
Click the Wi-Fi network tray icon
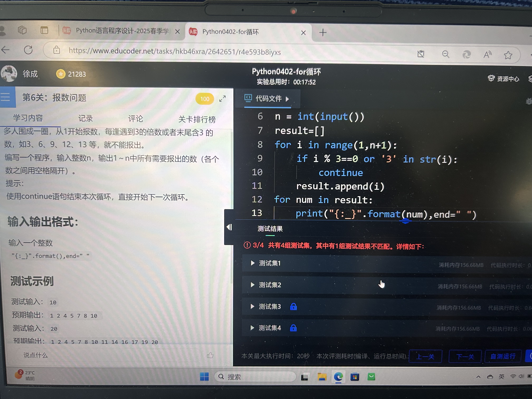[x=513, y=376]
